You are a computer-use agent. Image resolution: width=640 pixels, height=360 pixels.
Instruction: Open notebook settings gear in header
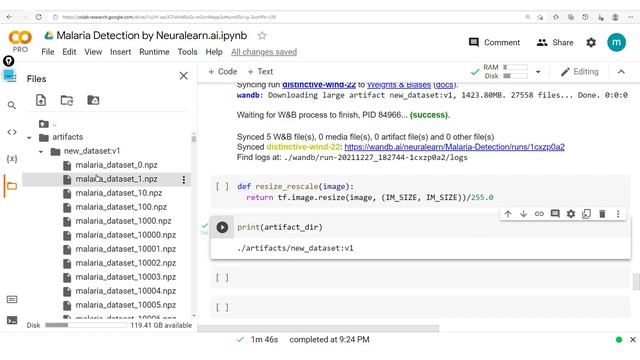coord(591,42)
